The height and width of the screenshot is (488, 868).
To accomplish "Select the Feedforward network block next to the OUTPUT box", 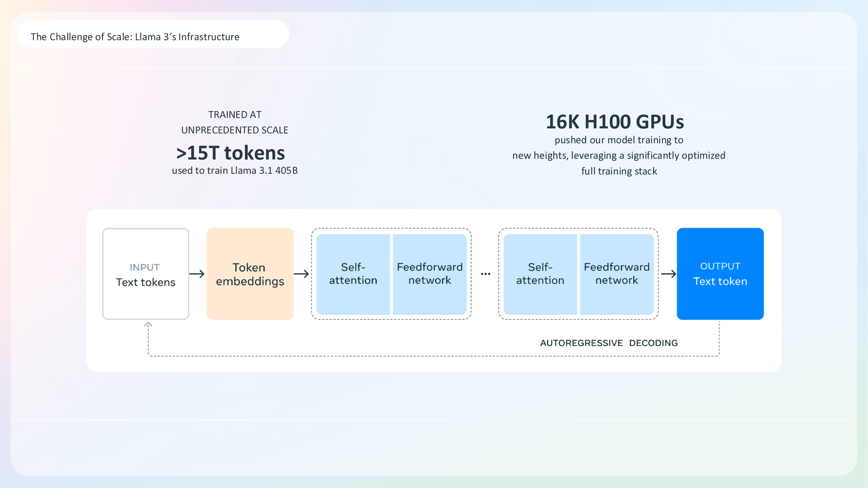I will 617,274.
